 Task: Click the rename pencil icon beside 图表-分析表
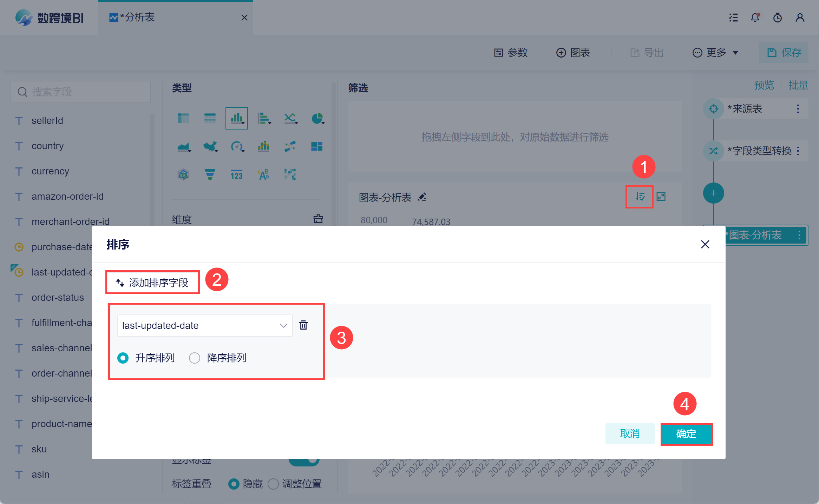[422, 197]
